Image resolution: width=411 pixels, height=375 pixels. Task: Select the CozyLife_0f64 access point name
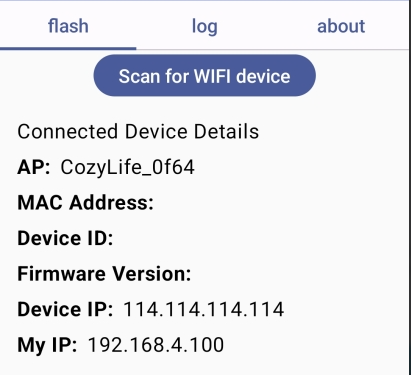point(127,167)
